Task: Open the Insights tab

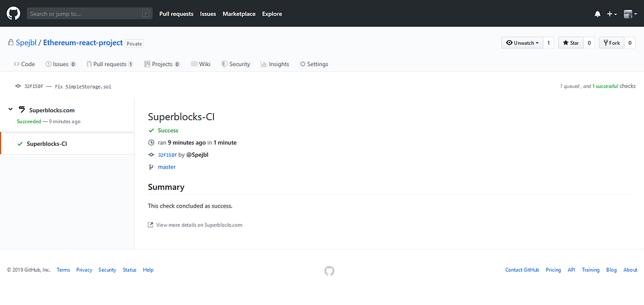Action: tap(275, 64)
